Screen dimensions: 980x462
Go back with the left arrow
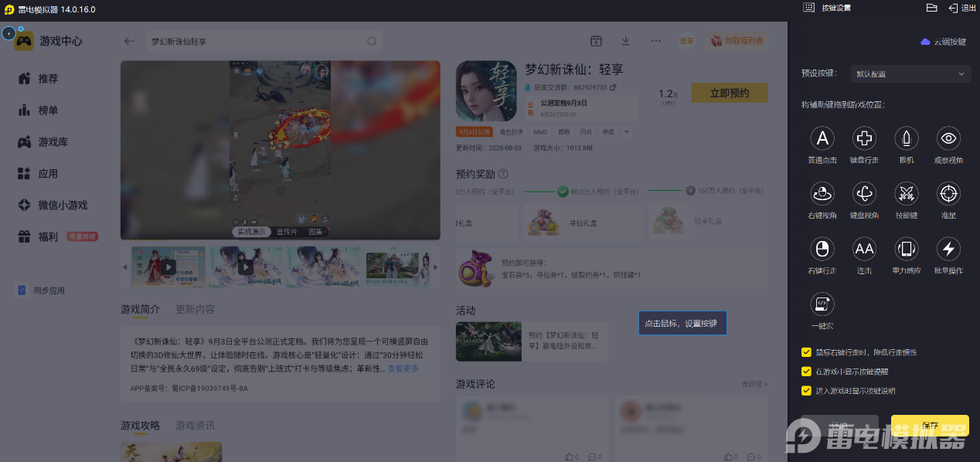point(129,41)
